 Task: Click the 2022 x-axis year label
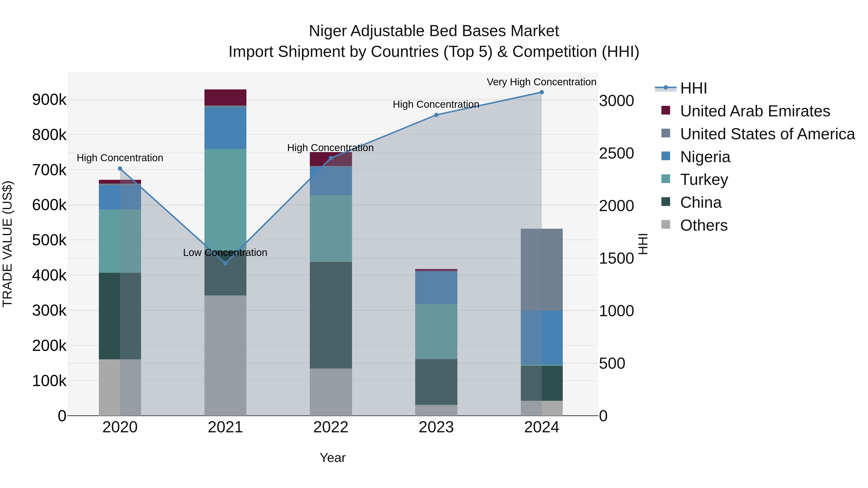tap(331, 427)
